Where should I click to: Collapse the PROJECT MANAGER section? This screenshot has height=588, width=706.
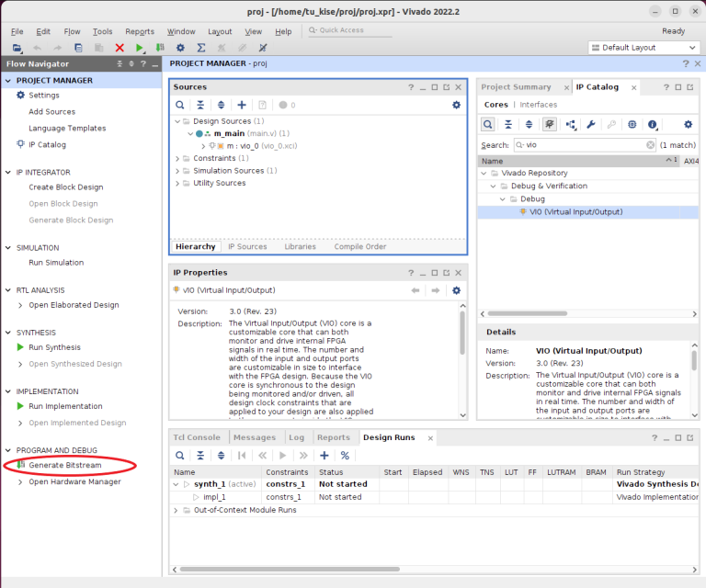coord(9,81)
